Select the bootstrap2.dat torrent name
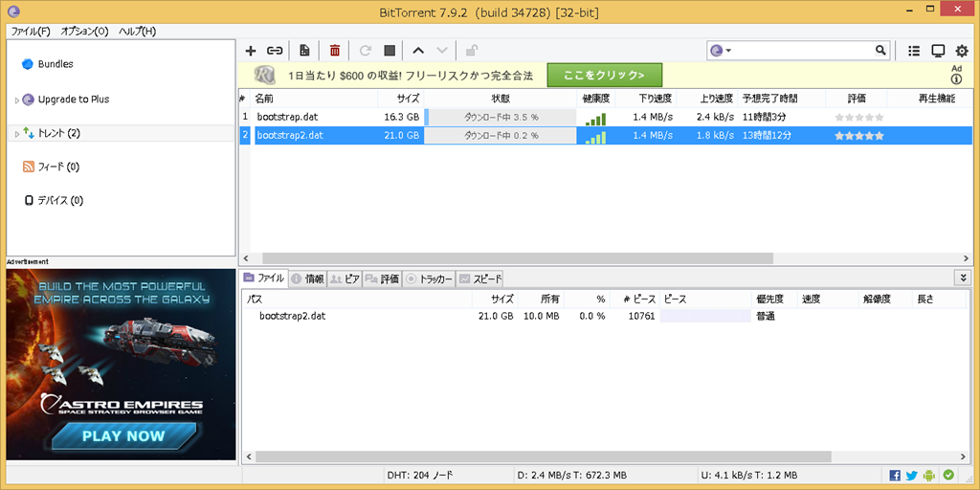Viewport: 980px width, 490px height. click(290, 134)
